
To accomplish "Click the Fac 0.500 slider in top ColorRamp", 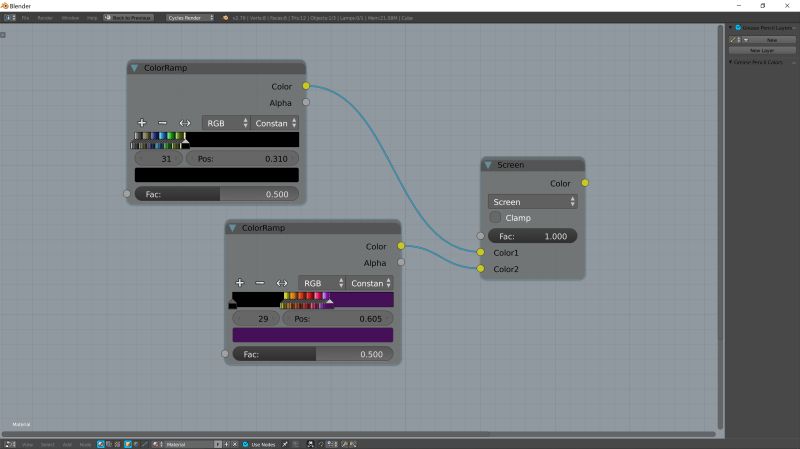I will coord(217,194).
